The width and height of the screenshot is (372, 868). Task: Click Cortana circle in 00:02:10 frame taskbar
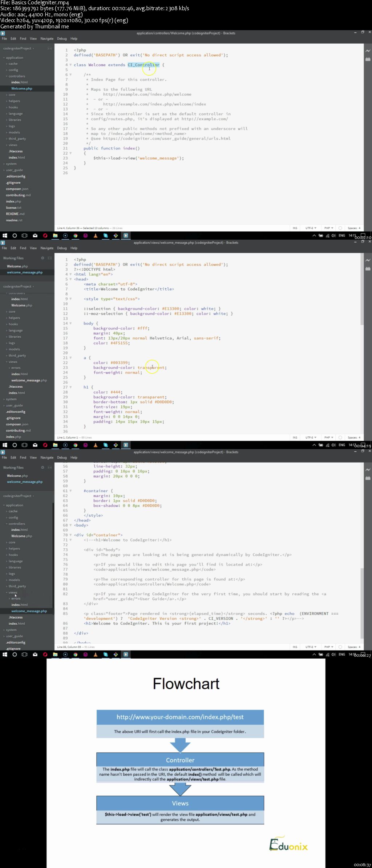[x=15, y=236]
